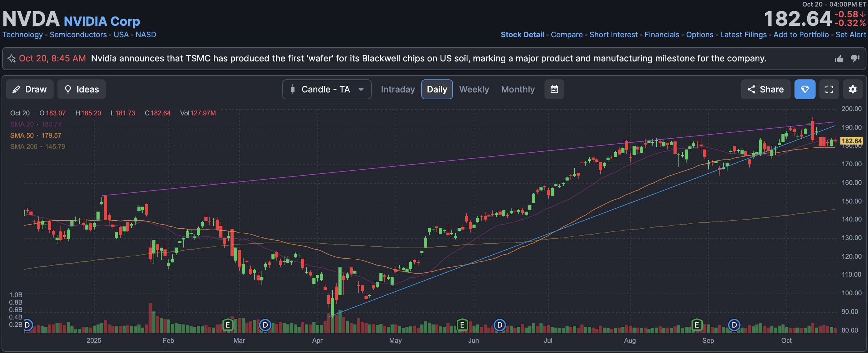Open the Ideas panel
The height and width of the screenshot is (353, 868).
coord(82,89)
